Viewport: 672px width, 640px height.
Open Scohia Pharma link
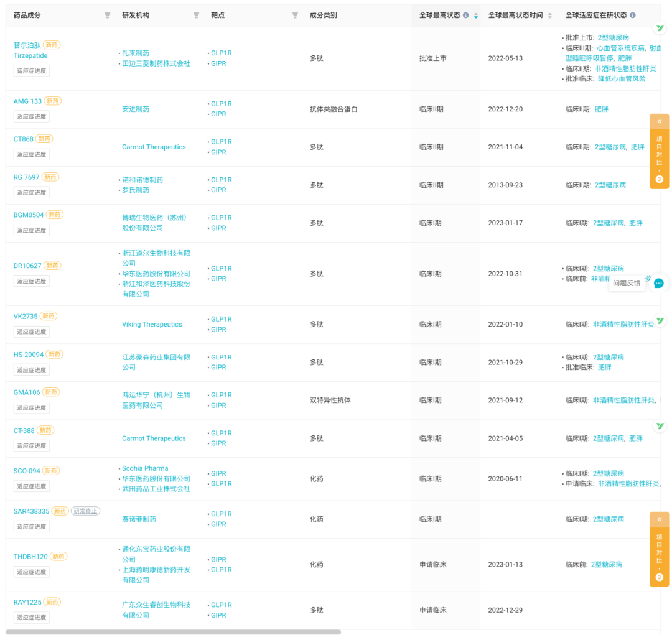(x=145, y=468)
